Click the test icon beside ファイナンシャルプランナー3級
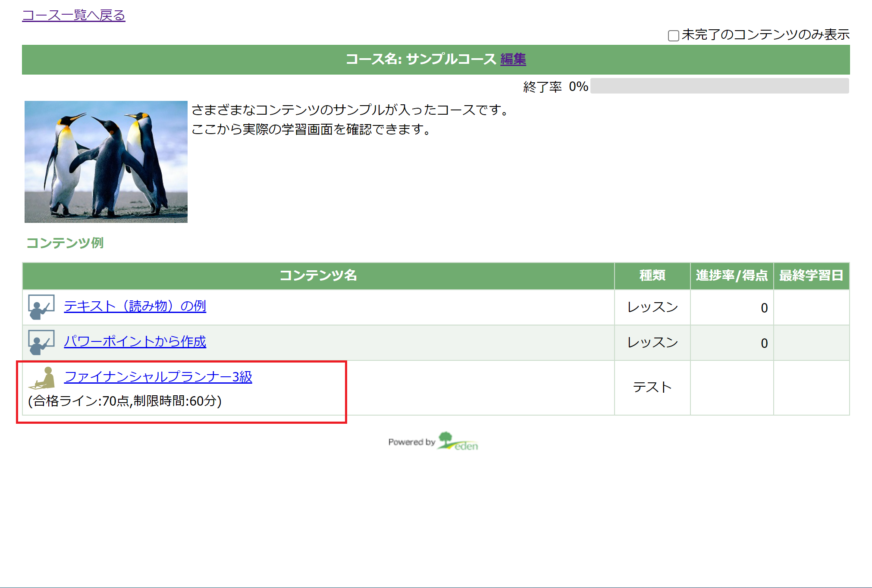 (42, 378)
